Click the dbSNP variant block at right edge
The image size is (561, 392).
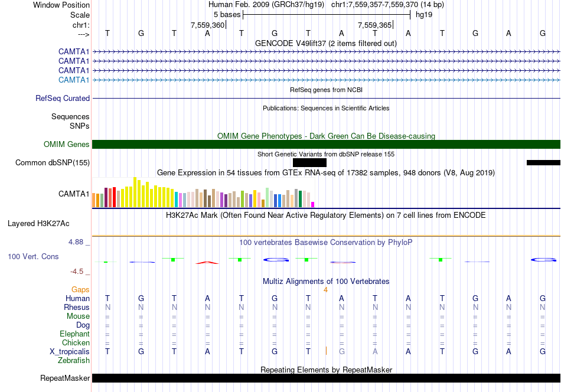(x=543, y=163)
